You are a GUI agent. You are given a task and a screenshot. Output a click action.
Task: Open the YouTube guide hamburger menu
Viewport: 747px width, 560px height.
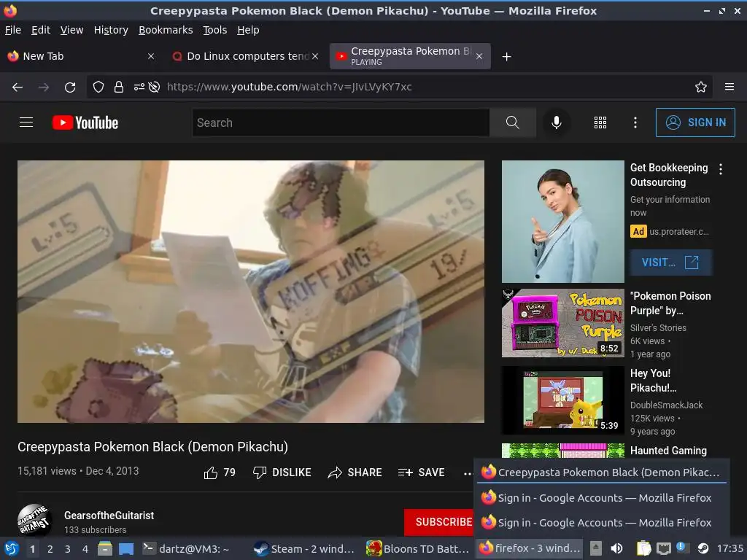click(26, 122)
